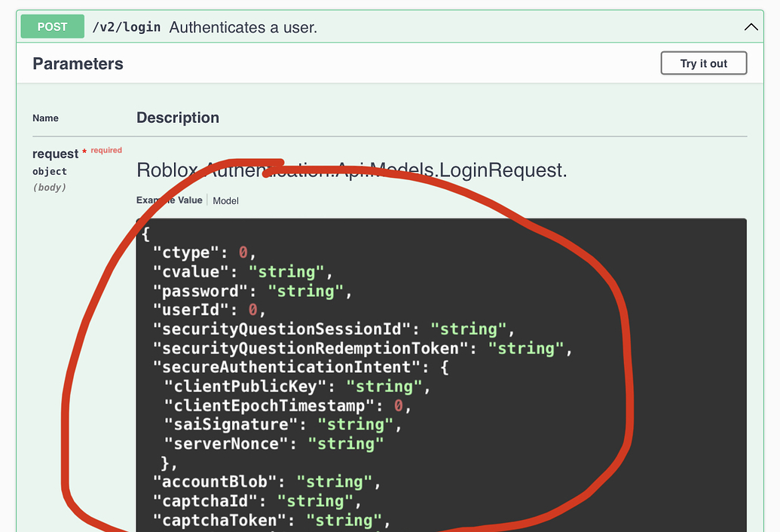Click the "captchaId" line
Image resolution: width=780 pixels, height=532 pixels.
point(257,501)
